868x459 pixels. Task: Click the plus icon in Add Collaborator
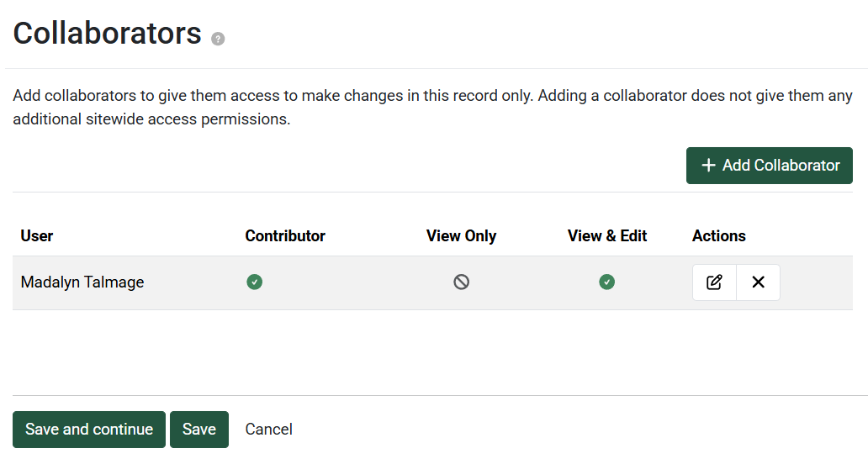tap(708, 166)
